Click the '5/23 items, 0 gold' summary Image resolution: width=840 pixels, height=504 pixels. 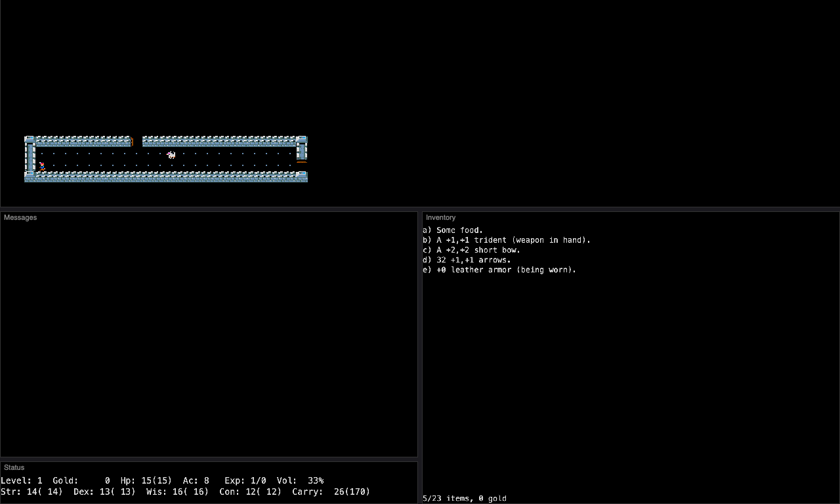pos(465,499)
